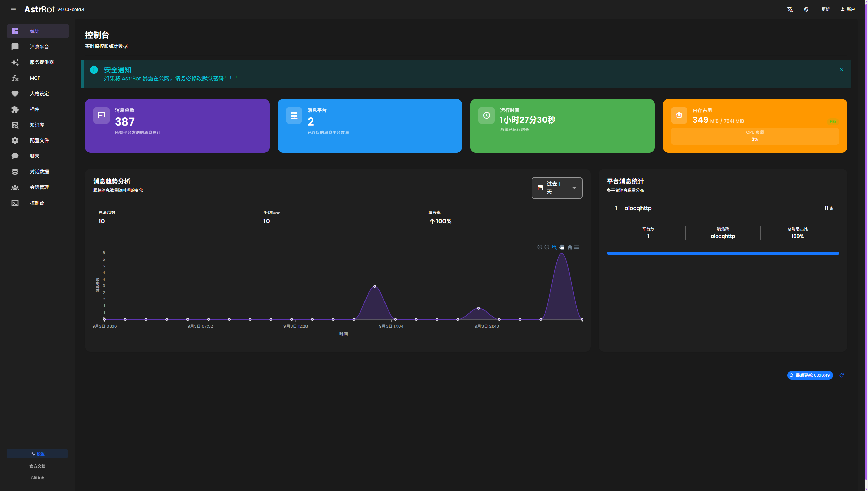The image size is (868, 491).
Task: Enable the chart panning hand tool
Action: click(x=562, y=247)
